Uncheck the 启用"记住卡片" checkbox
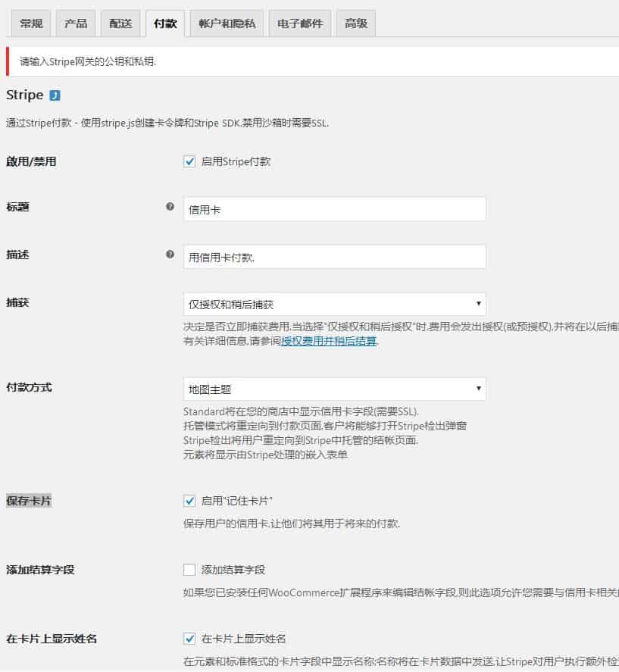 [x=189, y=501]
